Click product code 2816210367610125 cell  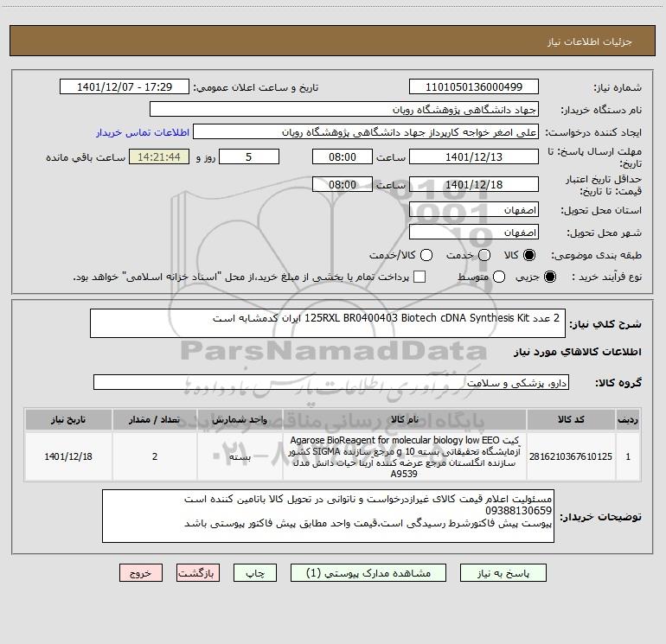tap(571, 456)
